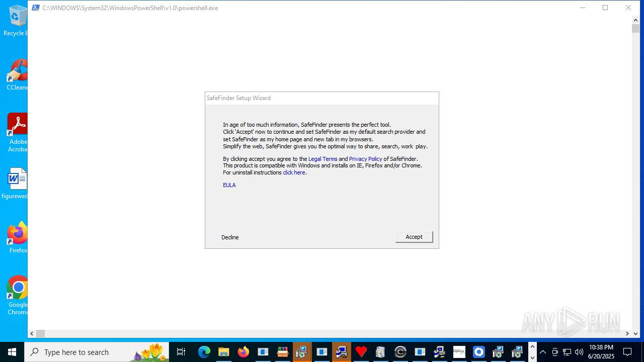Maximize the PowerShell window
Viewport: 644px width, 362px height.
(x=605, y=8)
